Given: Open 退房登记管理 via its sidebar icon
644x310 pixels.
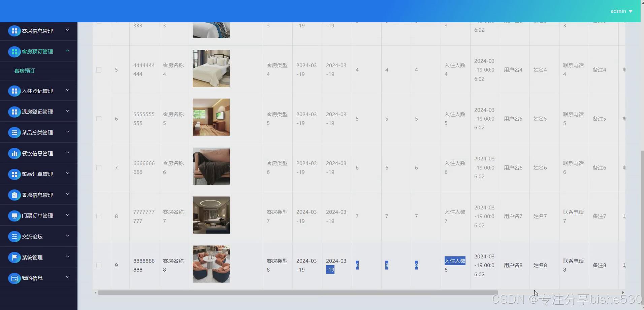Looking at the screenshot, I should pos(14,112).
